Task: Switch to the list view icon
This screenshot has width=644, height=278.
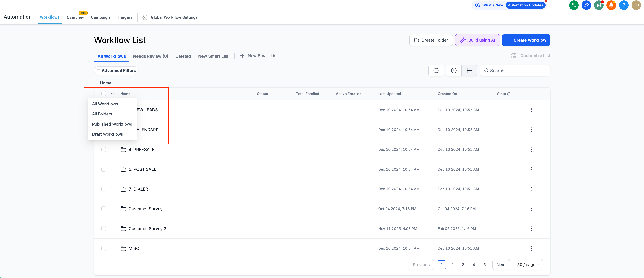Action: coord(469,71)
